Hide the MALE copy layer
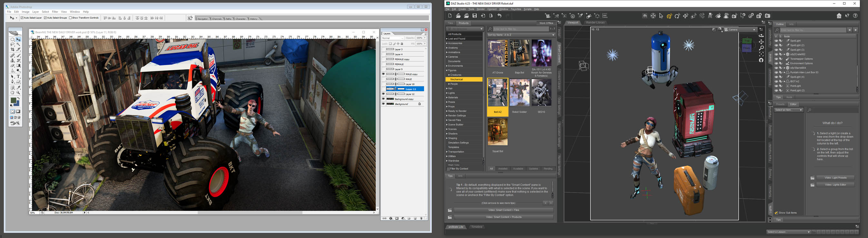868x238 pixels. pos(383,74)
